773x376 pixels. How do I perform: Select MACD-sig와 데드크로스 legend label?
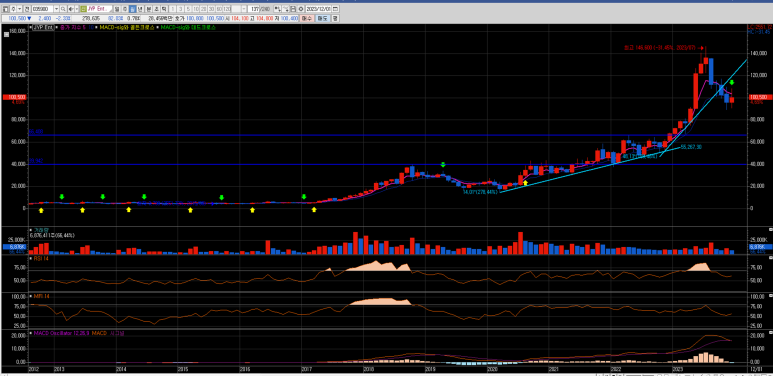tap(189, 28)
